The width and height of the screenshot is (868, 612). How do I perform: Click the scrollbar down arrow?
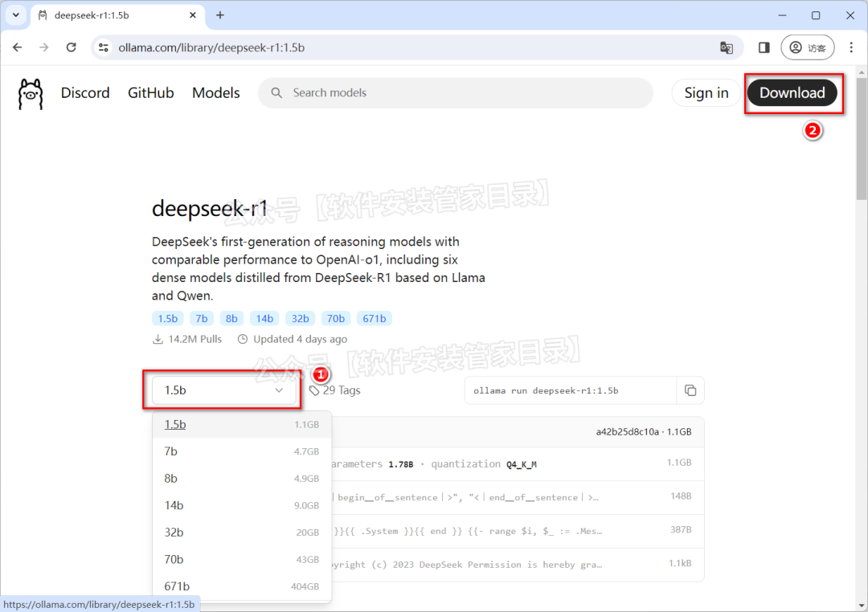click(x=862, y=606)
